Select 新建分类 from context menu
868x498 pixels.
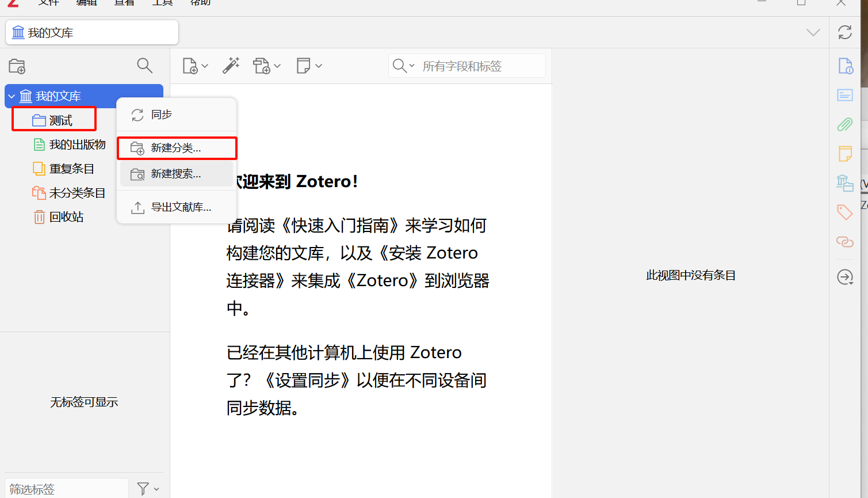coord(176,148)
